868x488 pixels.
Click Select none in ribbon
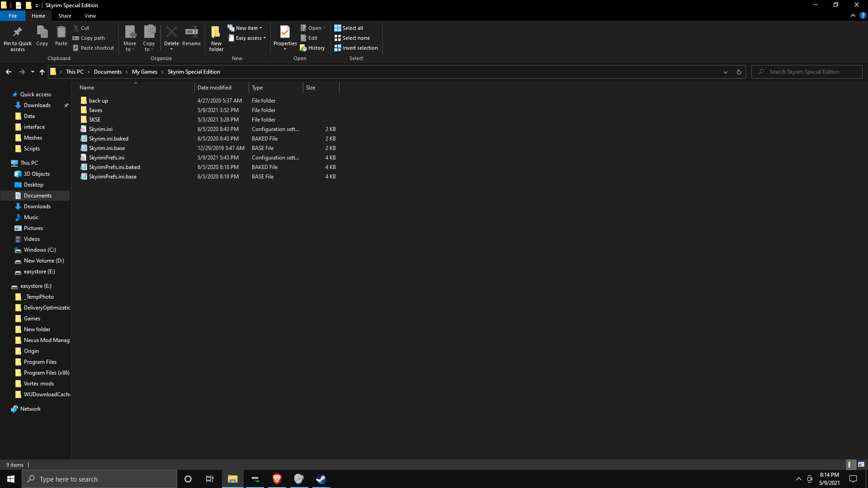click(x=352, y=38)
